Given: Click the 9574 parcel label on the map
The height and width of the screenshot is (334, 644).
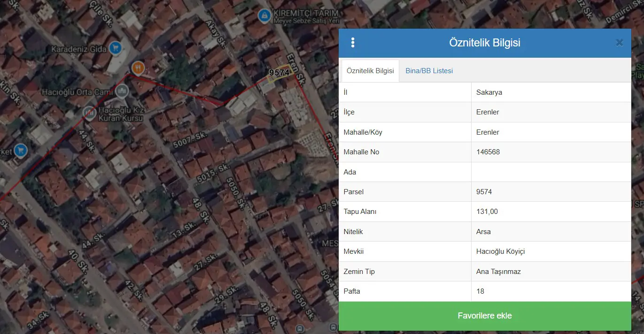Looking at the screenshot, I should [279, 73].
